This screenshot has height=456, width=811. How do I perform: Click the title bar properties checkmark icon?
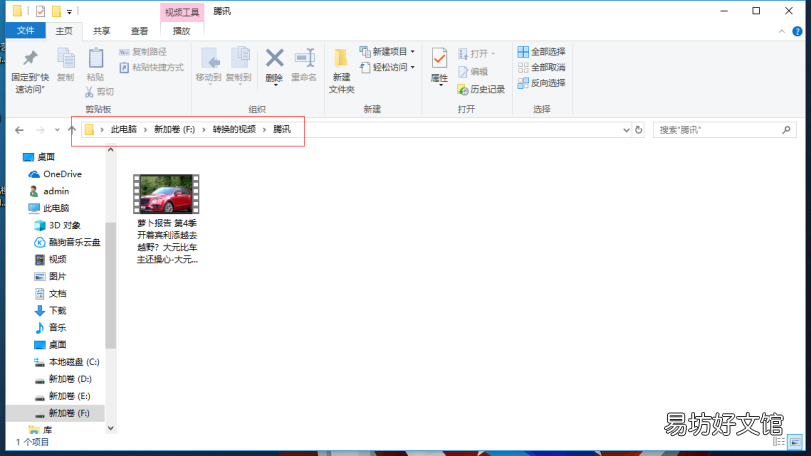pos(40,11)
